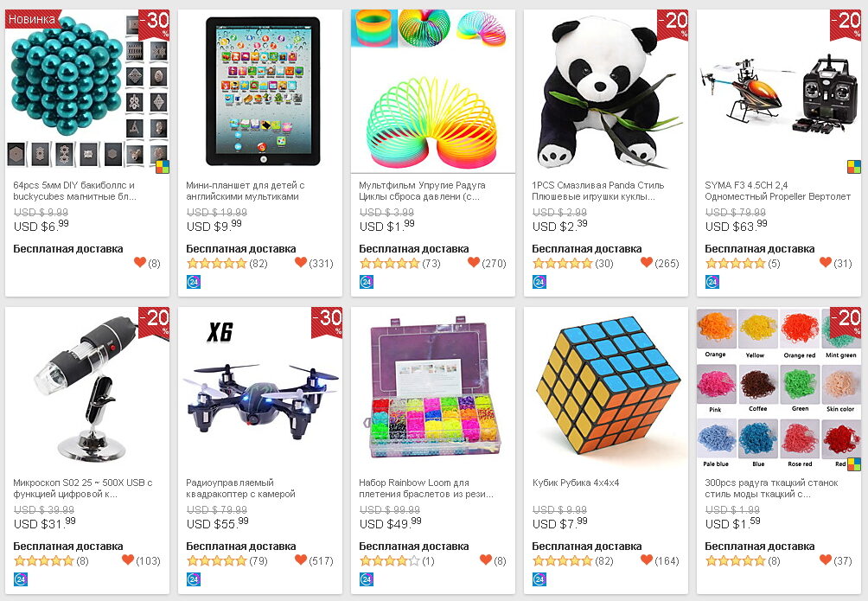Image resolution: width=868 pixels, height=601 pixels.
Task: Click the heart icon on the magnetic buckyballs item
Action: pos(140,263)
